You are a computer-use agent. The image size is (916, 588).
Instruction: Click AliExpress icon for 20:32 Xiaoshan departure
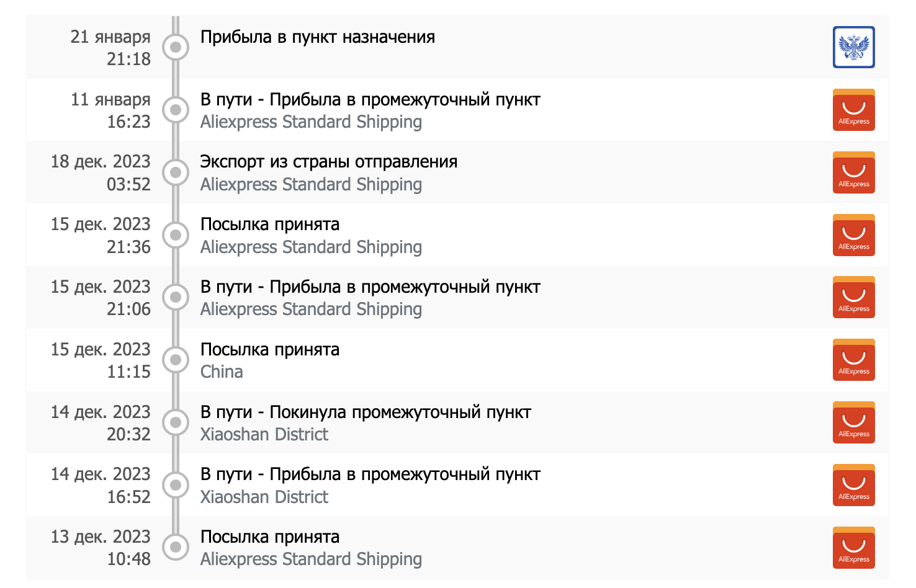(x=853, y=422)
